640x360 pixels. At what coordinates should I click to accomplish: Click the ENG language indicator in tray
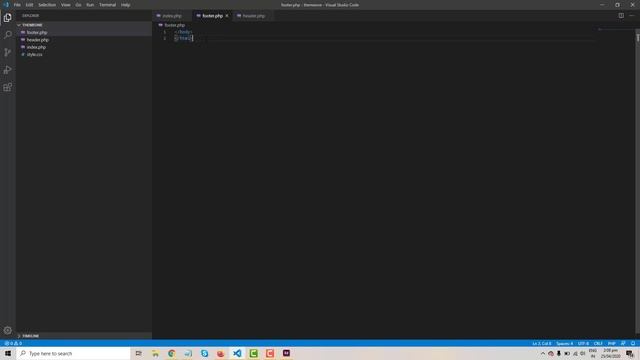click(x=593, y=353)
